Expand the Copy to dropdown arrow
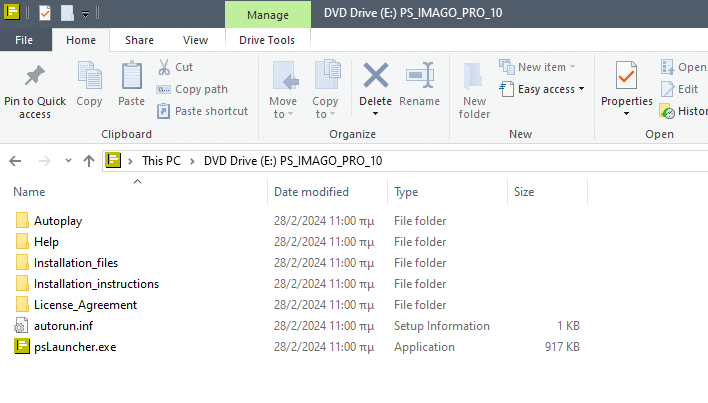Image resolution: width=708 pixels, height=403 pixels. coord(332,114)
